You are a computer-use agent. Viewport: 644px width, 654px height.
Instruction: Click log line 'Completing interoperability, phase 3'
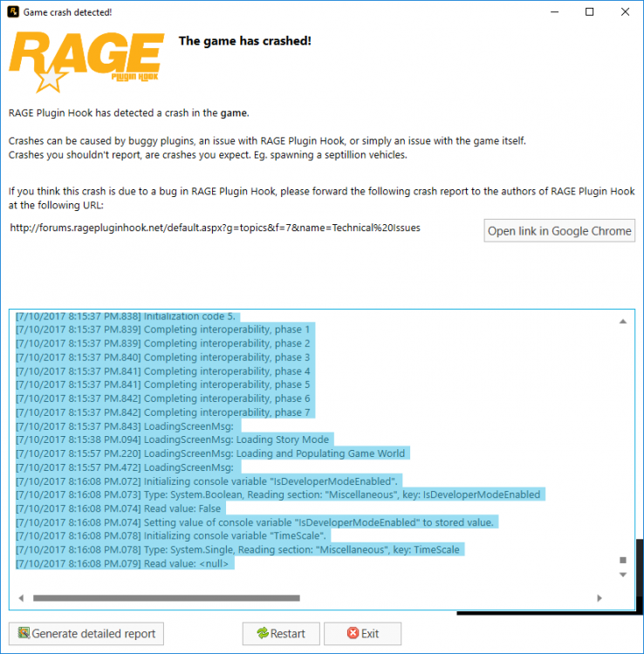(x=163, y=358)
